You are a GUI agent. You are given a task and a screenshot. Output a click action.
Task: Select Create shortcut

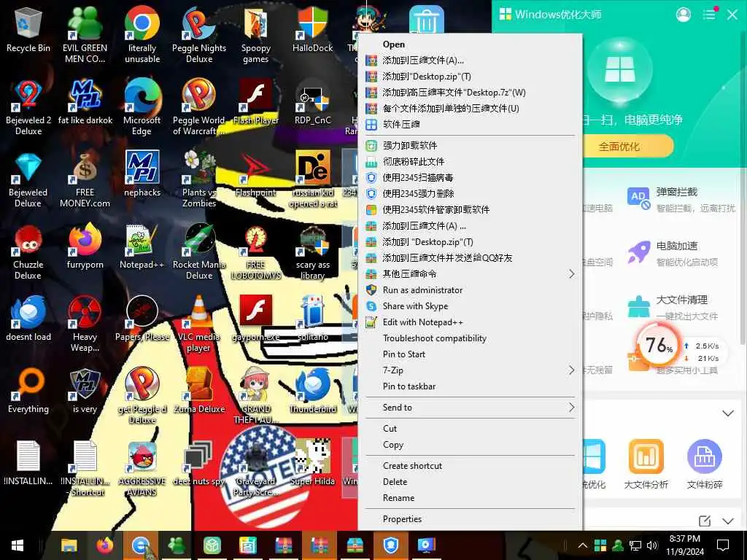(471, 466)
